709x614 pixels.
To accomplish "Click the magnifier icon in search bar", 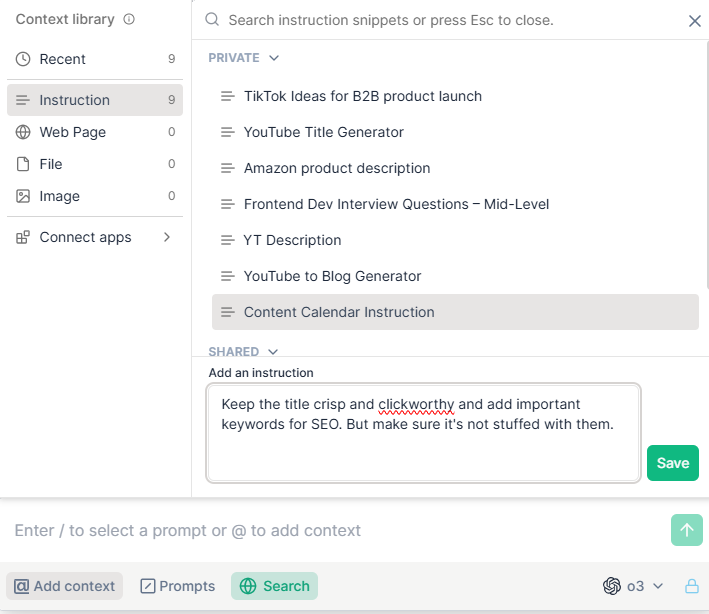I will 212,19.
